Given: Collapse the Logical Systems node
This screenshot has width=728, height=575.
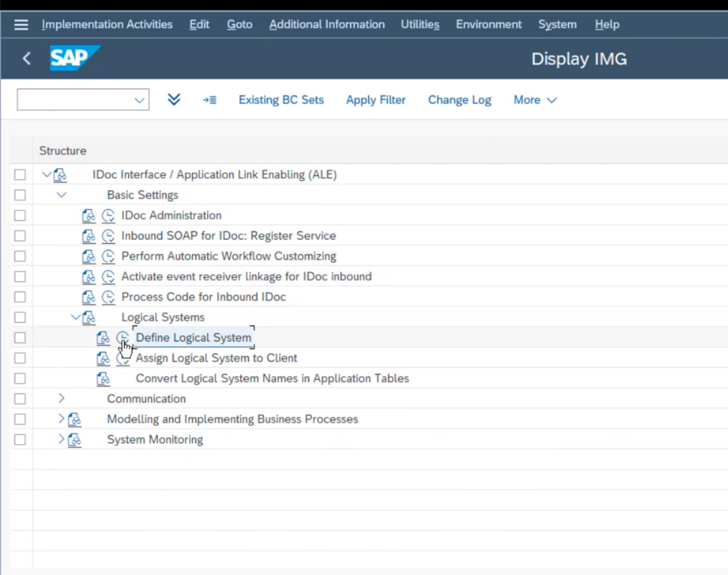Looking at the screenshot, I should point(75,317).
